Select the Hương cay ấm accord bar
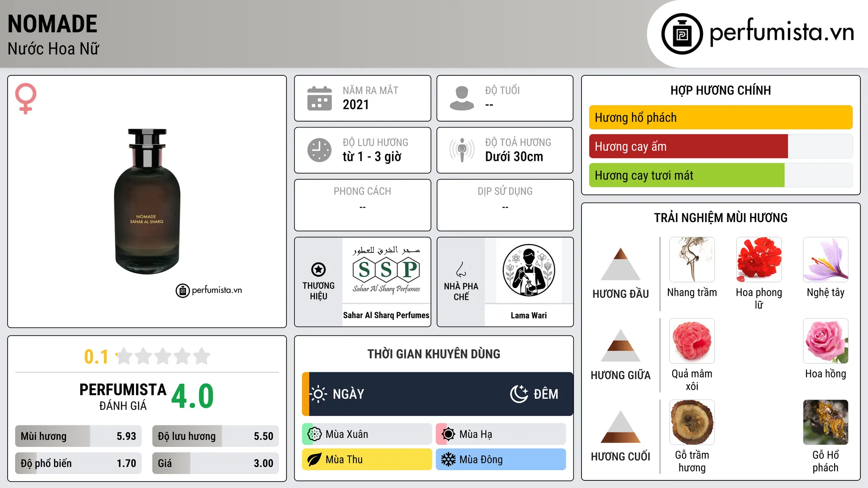The image size is (868, 488). click(x=721, y=146)
